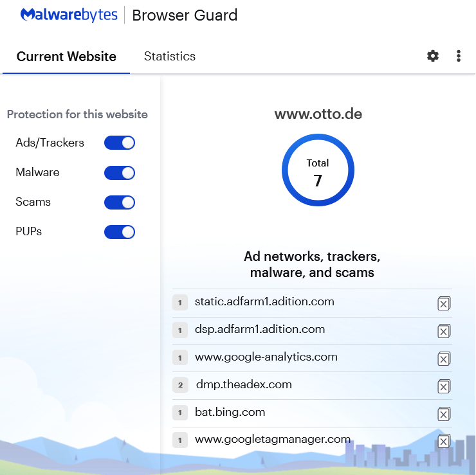The width and height of the screenshot is (476, 475).
Task: Click the count badge beside www.googletagmanager.com
Action: tap(180, 440)
